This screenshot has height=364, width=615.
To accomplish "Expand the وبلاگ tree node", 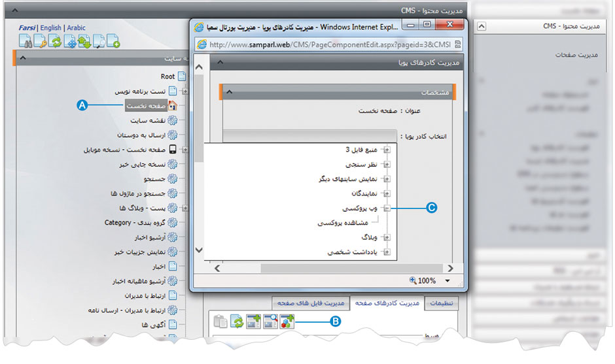I will (387, 237).
